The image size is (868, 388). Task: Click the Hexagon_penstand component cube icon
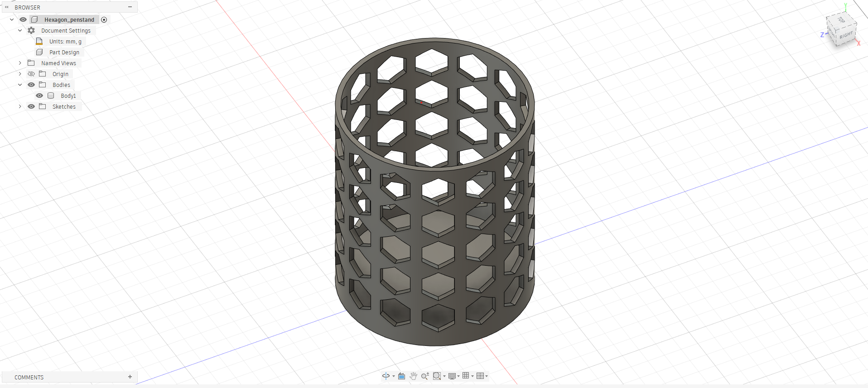[x=34, y=19]
